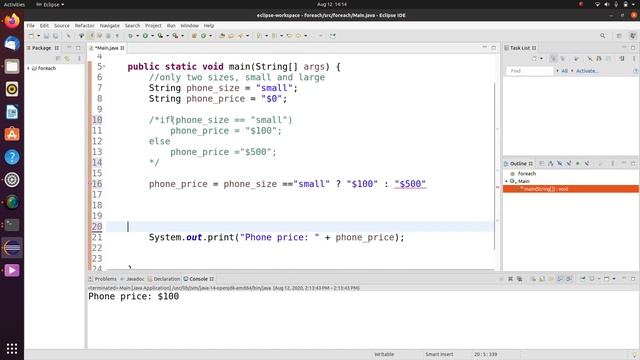
Task: Click the New Java Class icon
Action: pyautogui.click(x=203, y=36)
